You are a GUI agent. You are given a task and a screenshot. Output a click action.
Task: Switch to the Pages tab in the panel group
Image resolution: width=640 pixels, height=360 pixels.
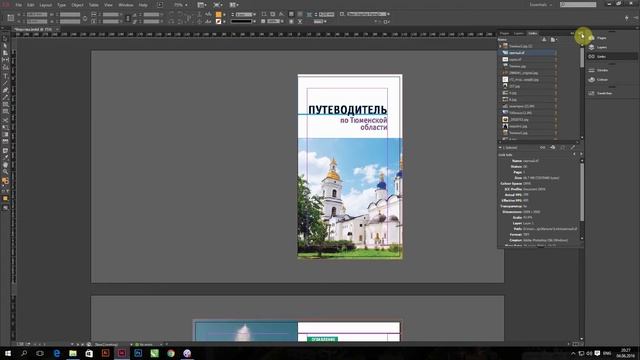(x=504, y=33)
